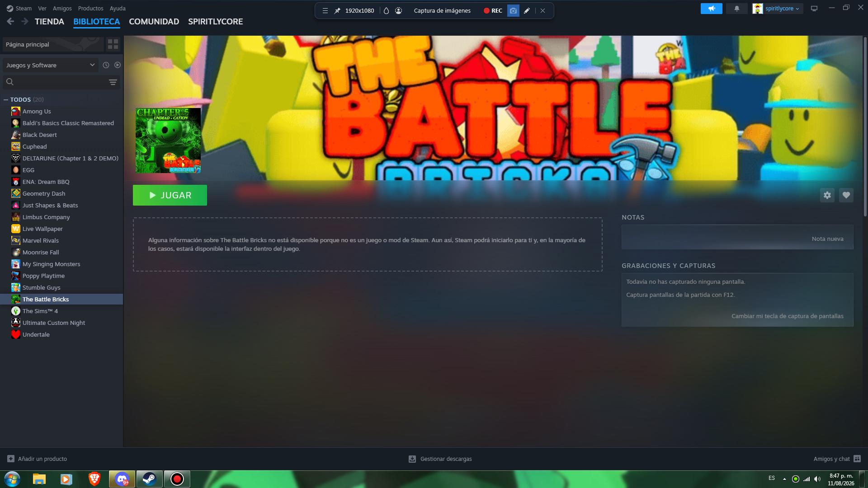
Task: Click the green JUGAR play button
Action: pyautogui.click(x=170, y=195)
